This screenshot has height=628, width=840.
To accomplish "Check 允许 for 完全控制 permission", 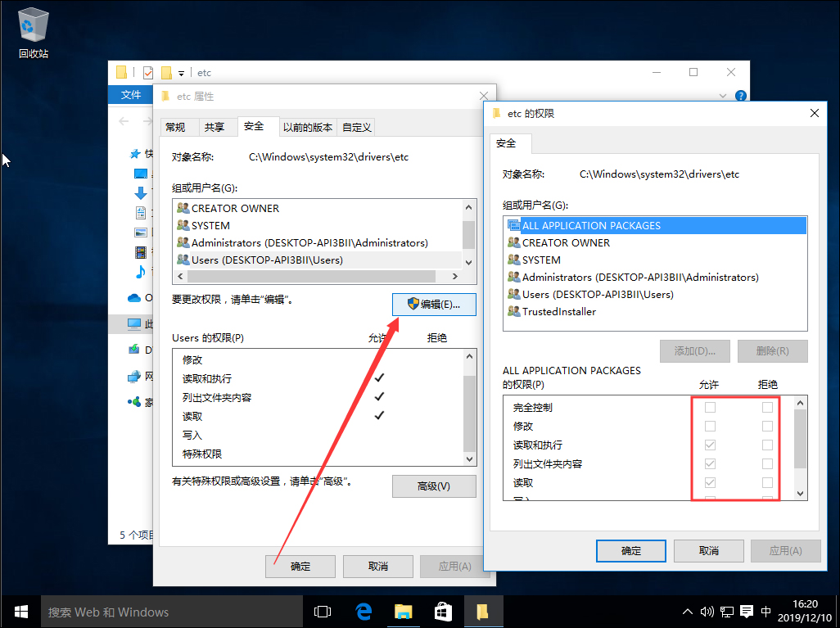I will tap(709, 407).
